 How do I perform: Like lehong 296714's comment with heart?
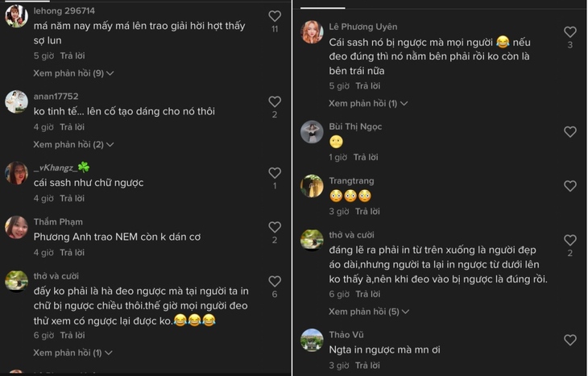(x=275, y=16)
